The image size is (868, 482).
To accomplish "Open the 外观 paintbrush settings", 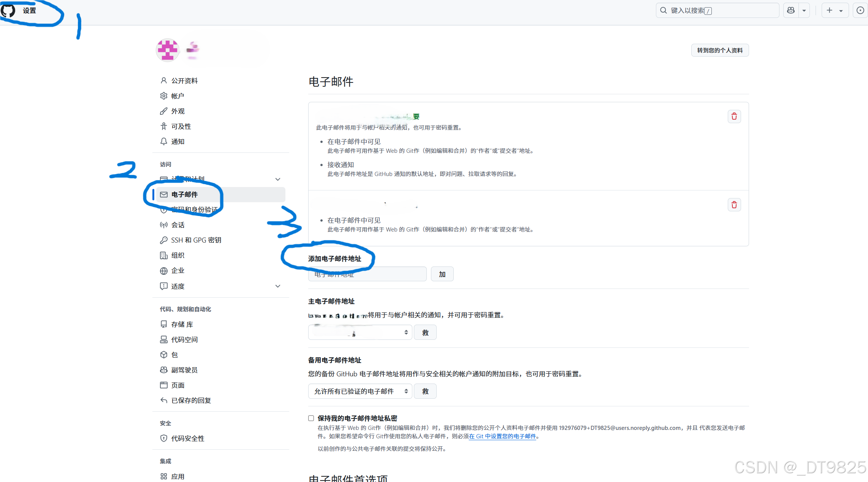I will click(x=177, y=111).
